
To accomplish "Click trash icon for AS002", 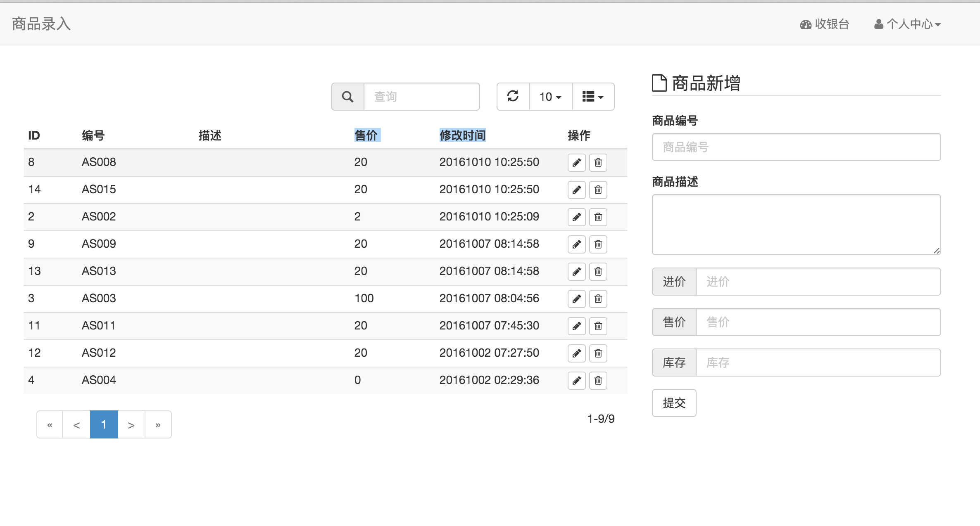I will click(x=598, y=217).
